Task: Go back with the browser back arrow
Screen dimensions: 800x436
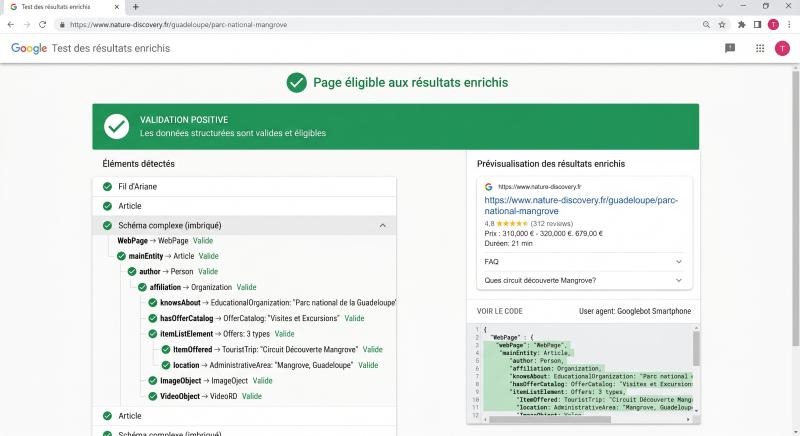Action: [x=11, y=24]
